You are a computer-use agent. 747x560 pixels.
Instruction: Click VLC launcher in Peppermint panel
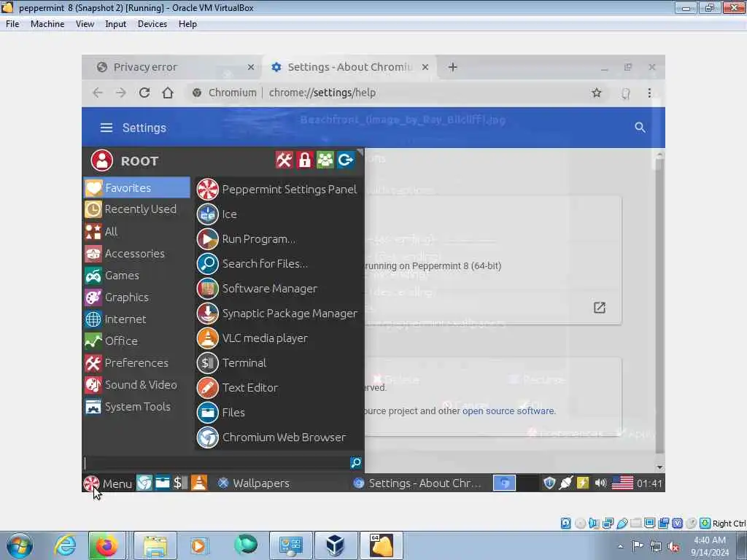point(199,483)
